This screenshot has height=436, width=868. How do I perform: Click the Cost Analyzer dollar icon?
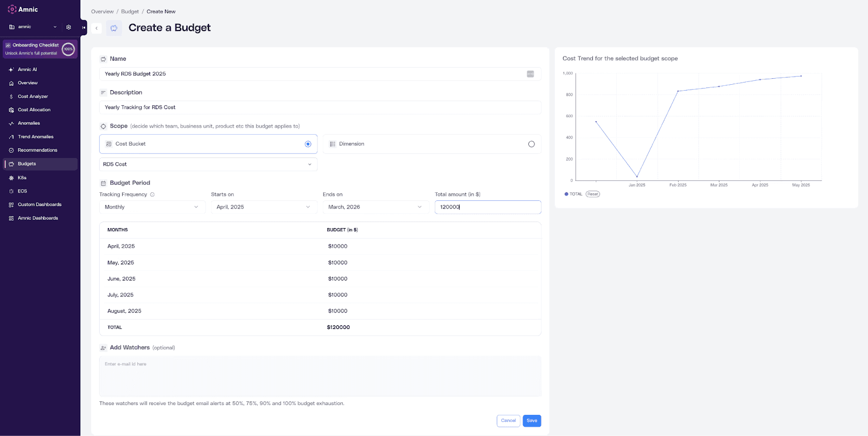click(11, 97)
